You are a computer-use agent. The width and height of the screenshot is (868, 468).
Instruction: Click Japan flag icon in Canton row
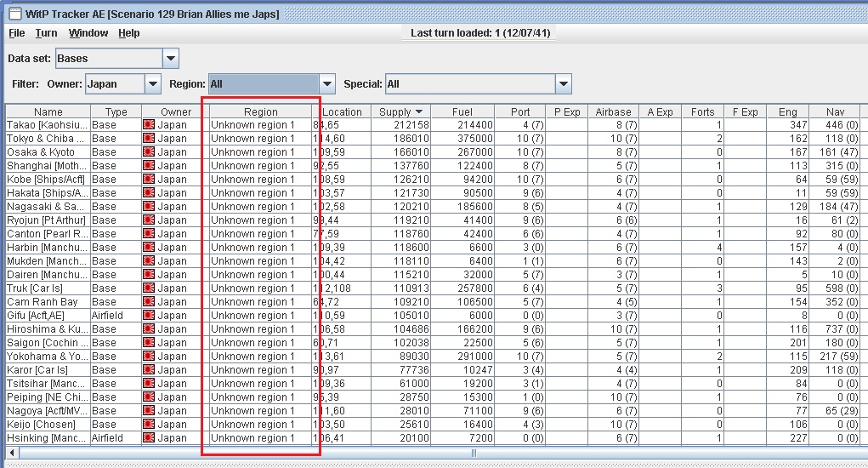coord(149,234)
